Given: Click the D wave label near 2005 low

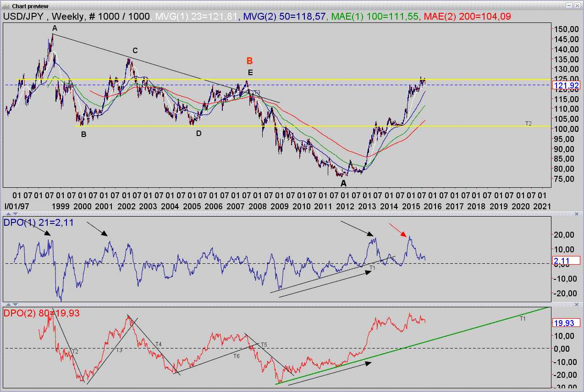Looking at the screenshot, I should point(198,133).
